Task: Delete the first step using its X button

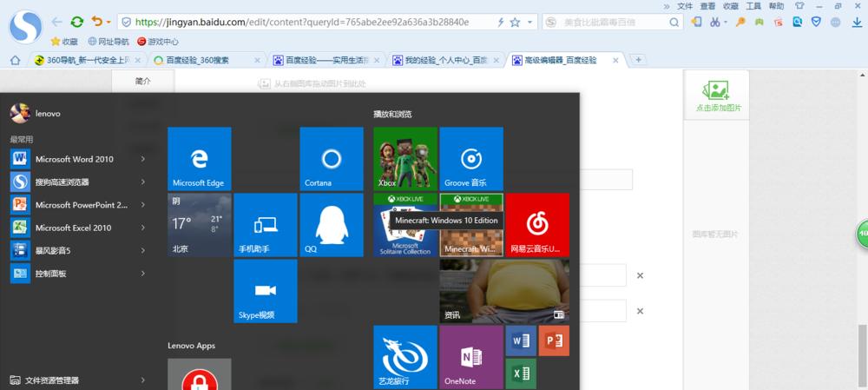Action: point(640,275)
